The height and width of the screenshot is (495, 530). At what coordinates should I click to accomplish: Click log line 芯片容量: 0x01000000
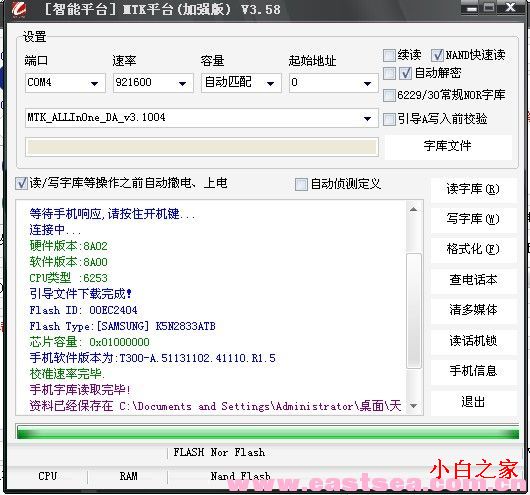(x=90, y=342)
